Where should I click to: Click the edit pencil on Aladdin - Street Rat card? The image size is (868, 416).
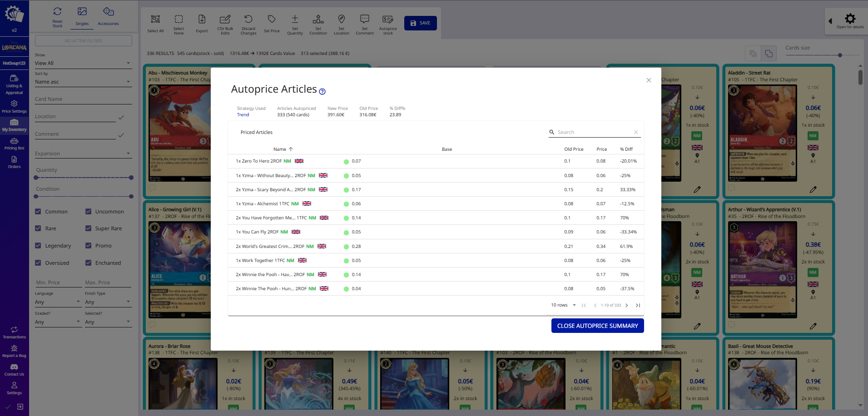tap(813, 189)
